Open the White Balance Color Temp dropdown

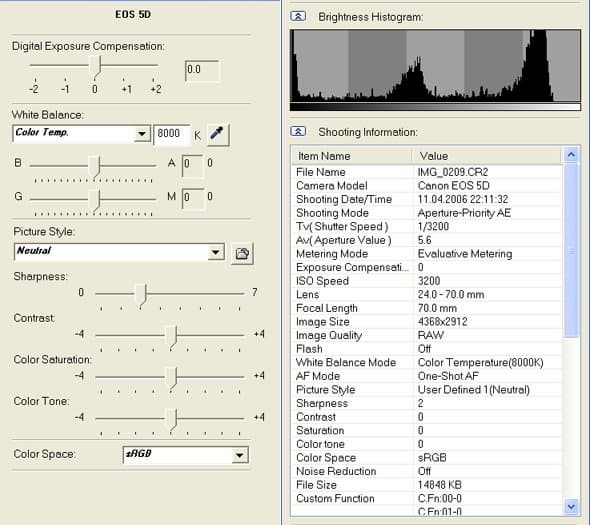[142, 134]
